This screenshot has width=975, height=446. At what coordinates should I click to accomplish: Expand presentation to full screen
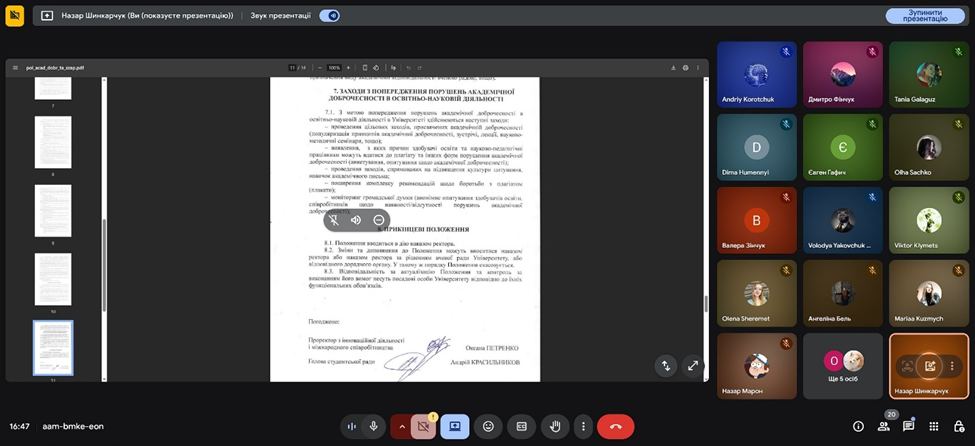692,366
